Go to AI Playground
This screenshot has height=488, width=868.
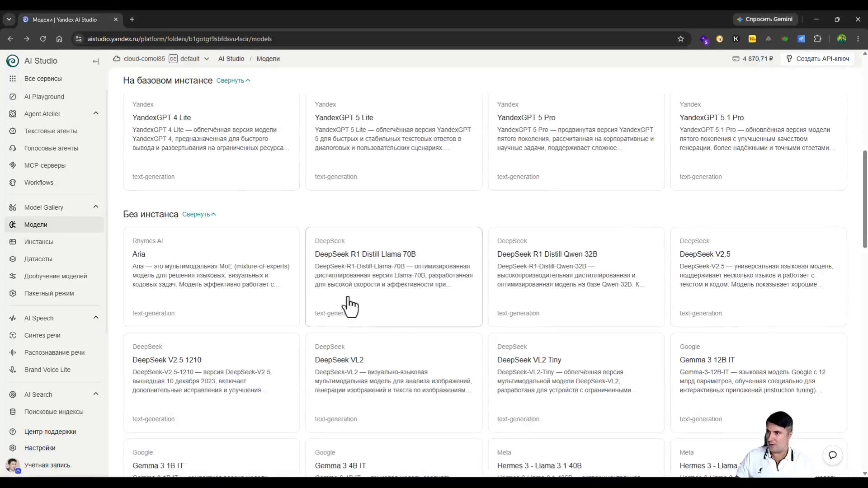(x=54, y=97)
